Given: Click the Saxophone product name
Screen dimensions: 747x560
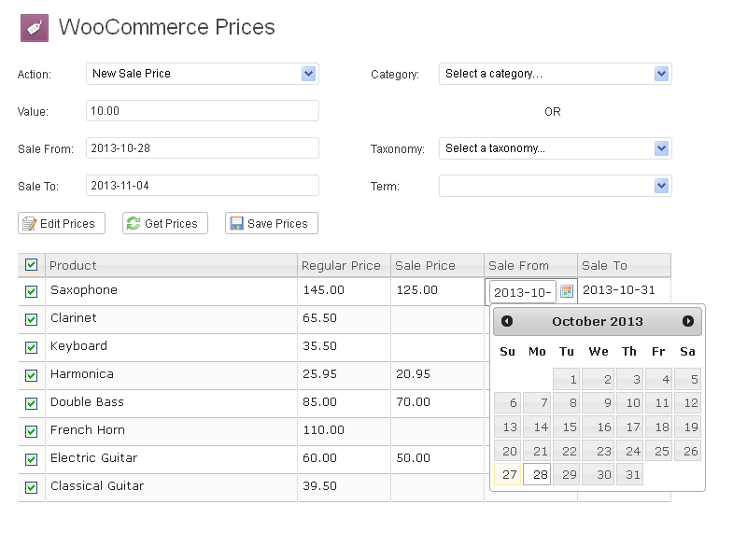Looking at the screenshot, I should [x=84, y=290].
